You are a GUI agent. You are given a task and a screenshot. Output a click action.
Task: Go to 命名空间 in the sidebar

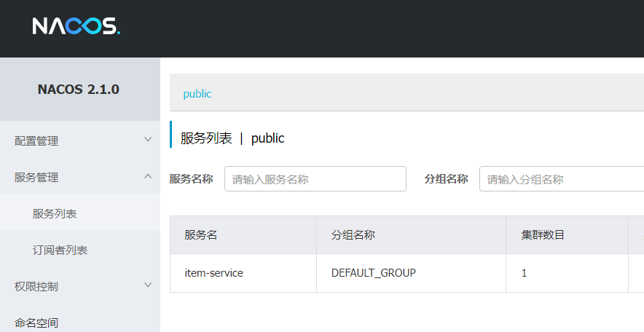click(x=36, y=322)
